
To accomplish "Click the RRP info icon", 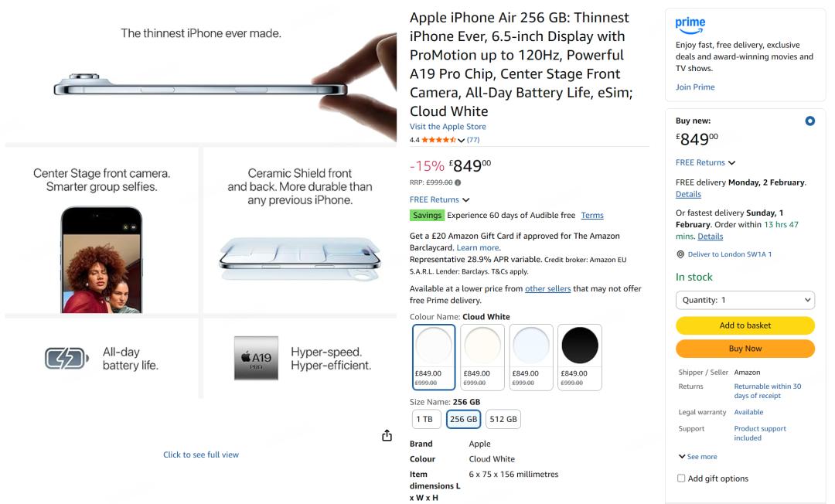I will pos(458,182).
